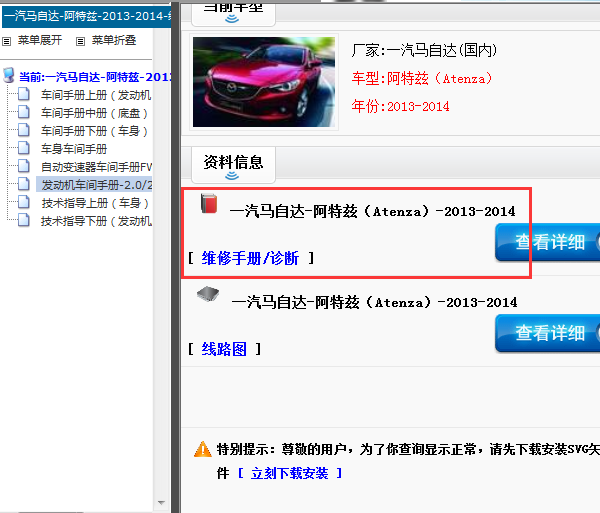Select highlighted 发动机车间手册-2.0 item
This screenshot has width=600, height=513.
tap(95, 185)
